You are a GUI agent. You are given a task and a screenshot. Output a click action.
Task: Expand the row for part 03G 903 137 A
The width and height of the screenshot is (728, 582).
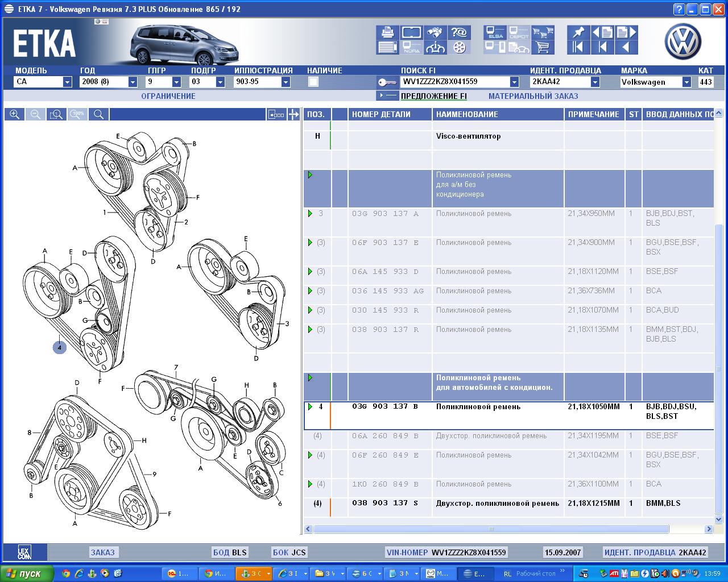[310, 214]
